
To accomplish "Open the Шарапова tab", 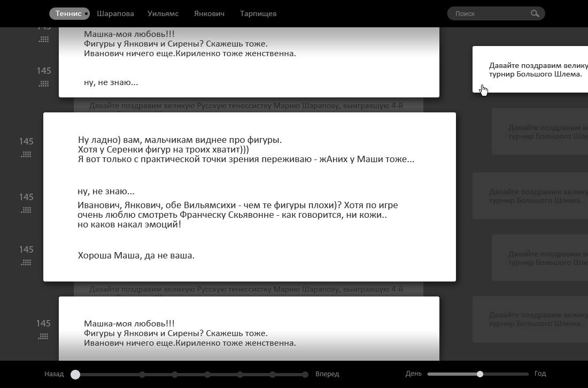I will tap(115, 13).
